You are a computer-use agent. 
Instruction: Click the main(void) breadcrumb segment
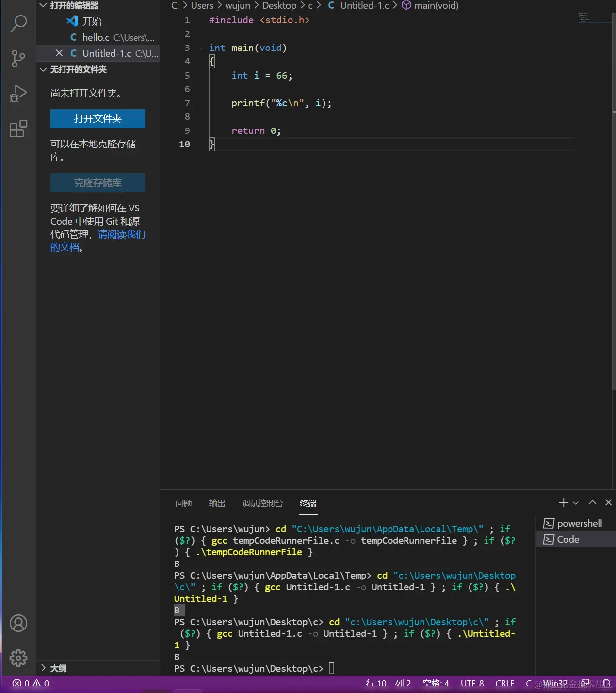(x=436, y=5)
